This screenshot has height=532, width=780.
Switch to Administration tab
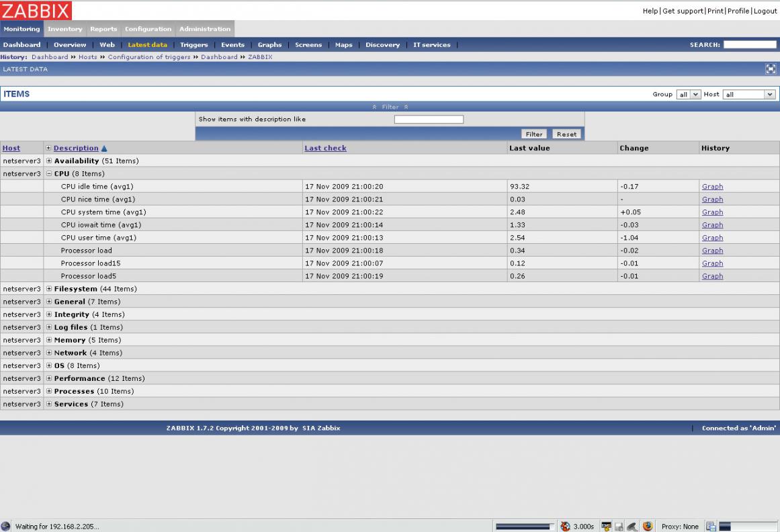205,29
